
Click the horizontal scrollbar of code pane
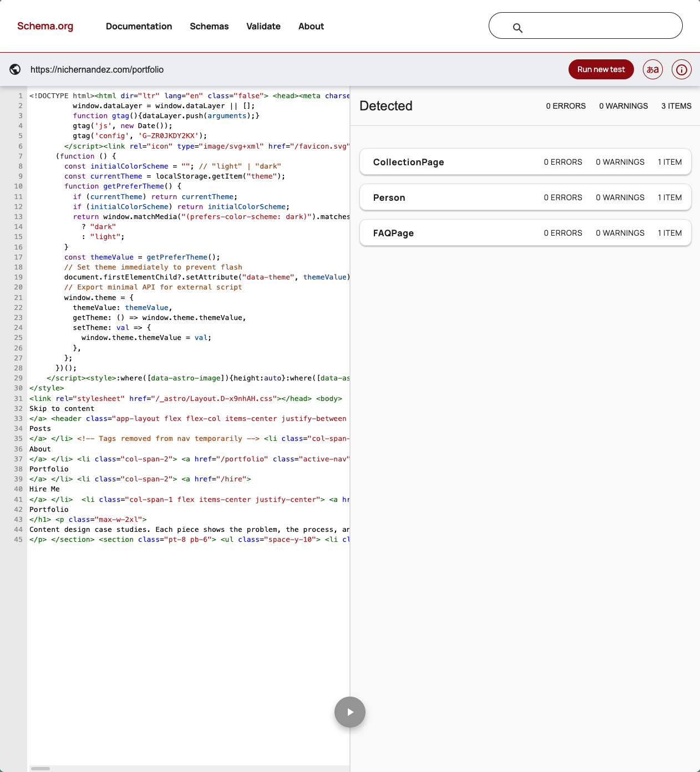pyautogui.click(x=40, y=769)
